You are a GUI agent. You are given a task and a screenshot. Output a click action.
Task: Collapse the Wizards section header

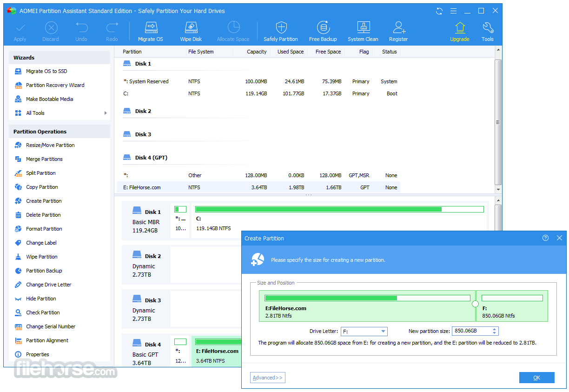[60, 58]
